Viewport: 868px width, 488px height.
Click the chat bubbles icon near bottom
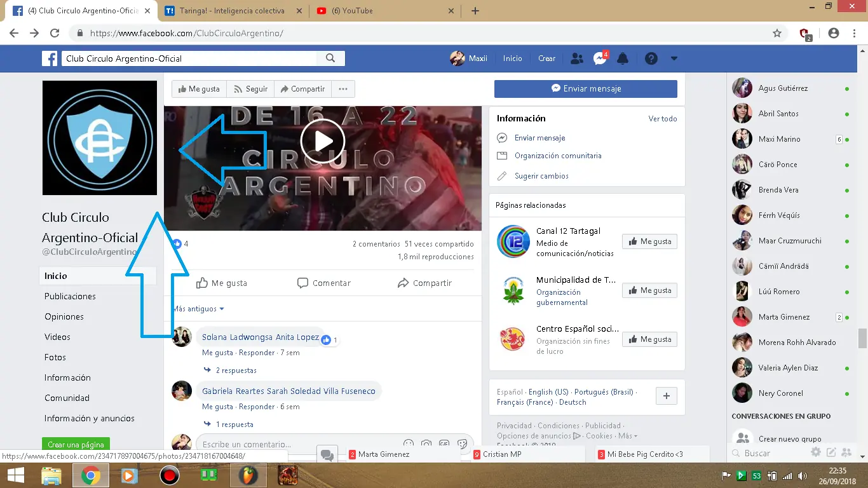click(x=327, y=454)
